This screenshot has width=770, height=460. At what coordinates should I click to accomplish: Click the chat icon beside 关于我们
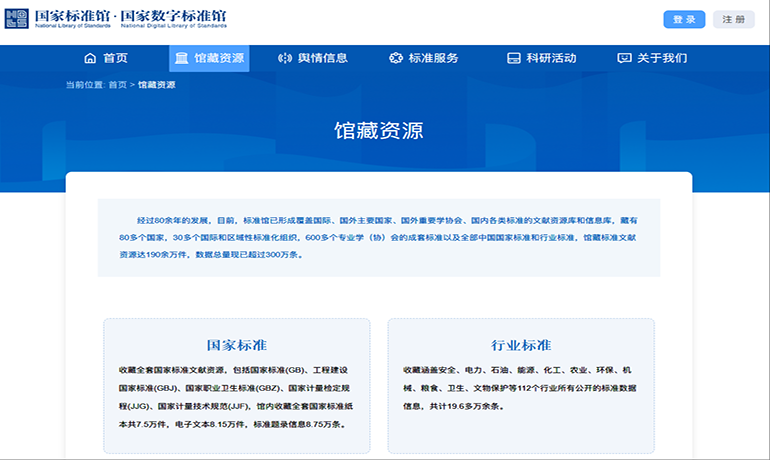pyautogui.click(x=625, y=58)
